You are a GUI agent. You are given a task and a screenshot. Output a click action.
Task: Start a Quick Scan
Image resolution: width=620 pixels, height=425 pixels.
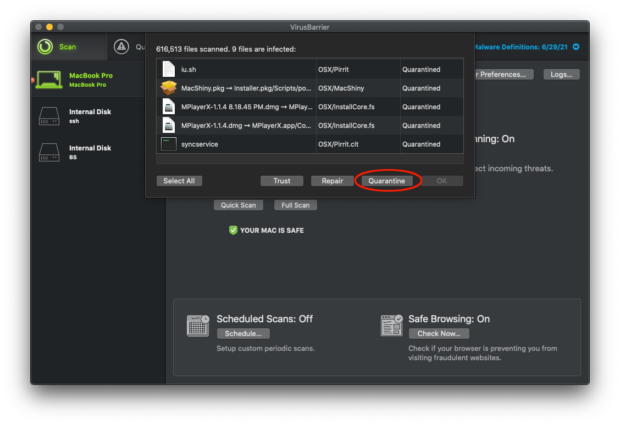[238, 205]
